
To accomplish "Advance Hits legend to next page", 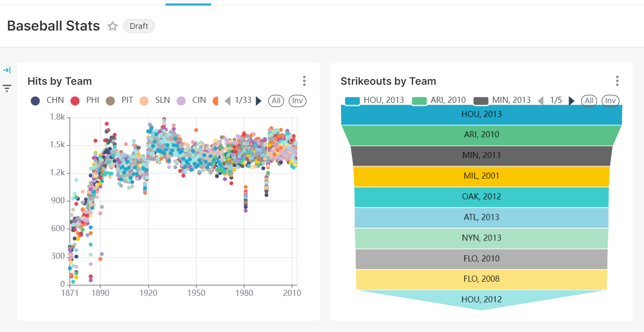I will (258, 101).
